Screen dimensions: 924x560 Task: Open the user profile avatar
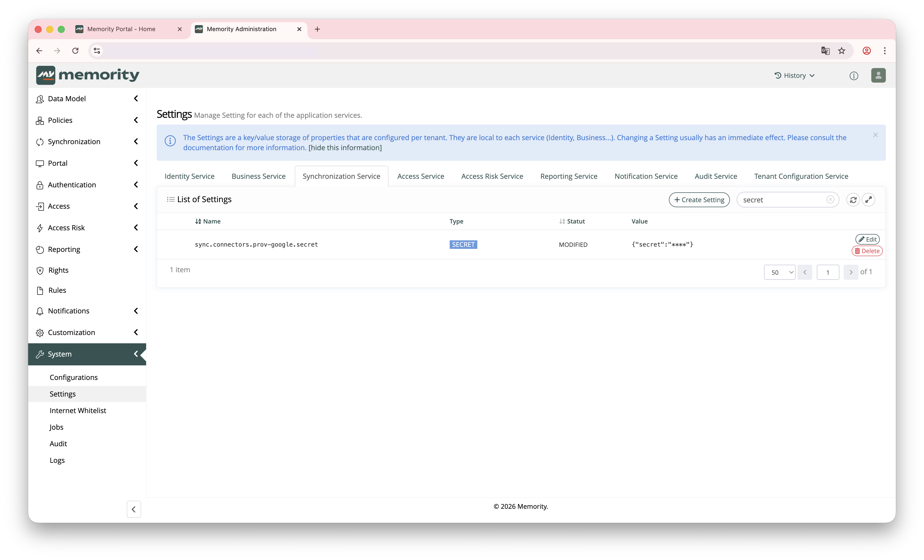(878, 75)
